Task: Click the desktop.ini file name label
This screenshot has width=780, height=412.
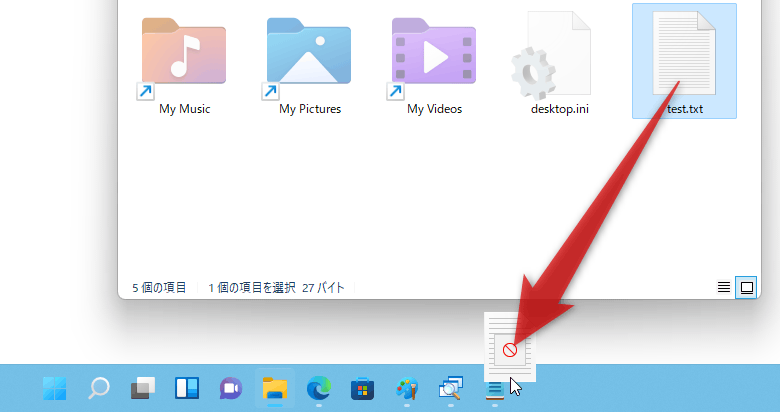Action: 559,109
